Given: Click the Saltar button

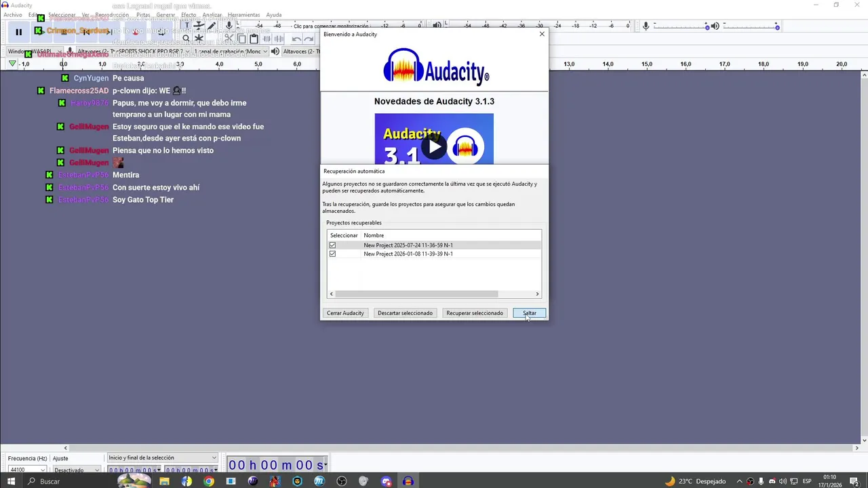Looking at the screenshot, I should [530, 313].
